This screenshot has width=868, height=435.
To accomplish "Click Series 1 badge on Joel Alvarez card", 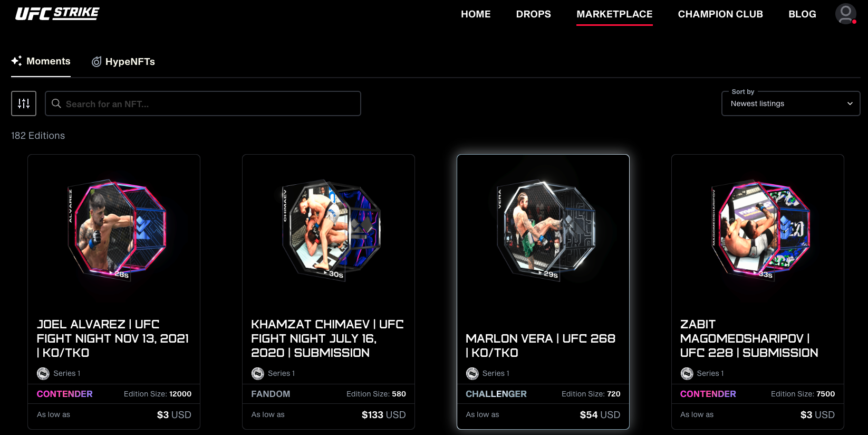I will click(59, 373).
